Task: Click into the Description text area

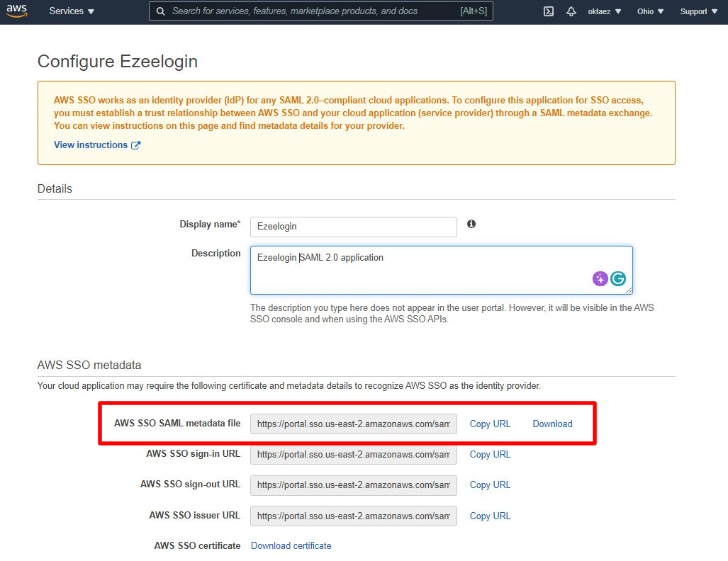Action: pyautogui.click(x=441, y=270)
